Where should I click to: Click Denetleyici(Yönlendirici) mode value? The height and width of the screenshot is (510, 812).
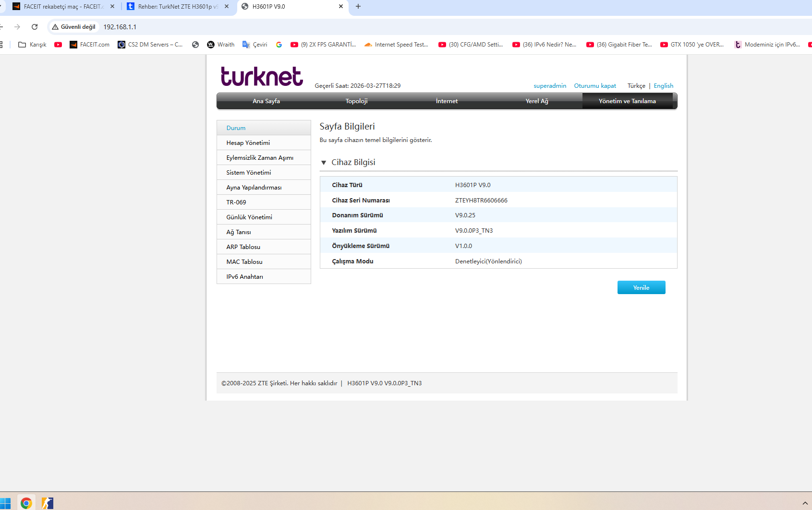tap(488, 261)
